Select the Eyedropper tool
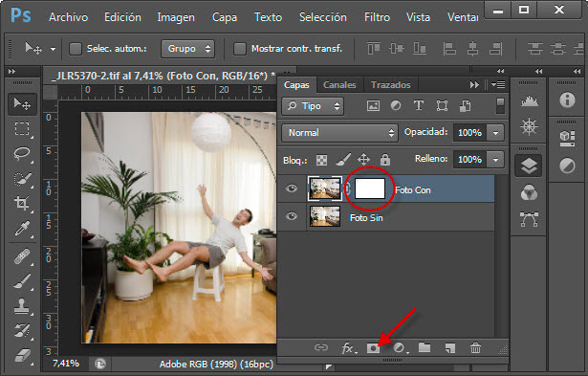 (x=22, y=228)
